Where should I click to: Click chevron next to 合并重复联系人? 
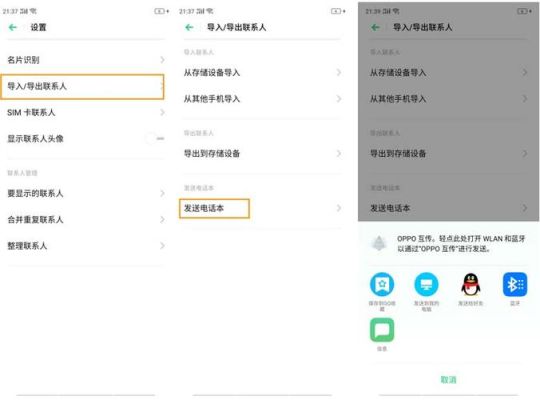(x=162, y=219)
